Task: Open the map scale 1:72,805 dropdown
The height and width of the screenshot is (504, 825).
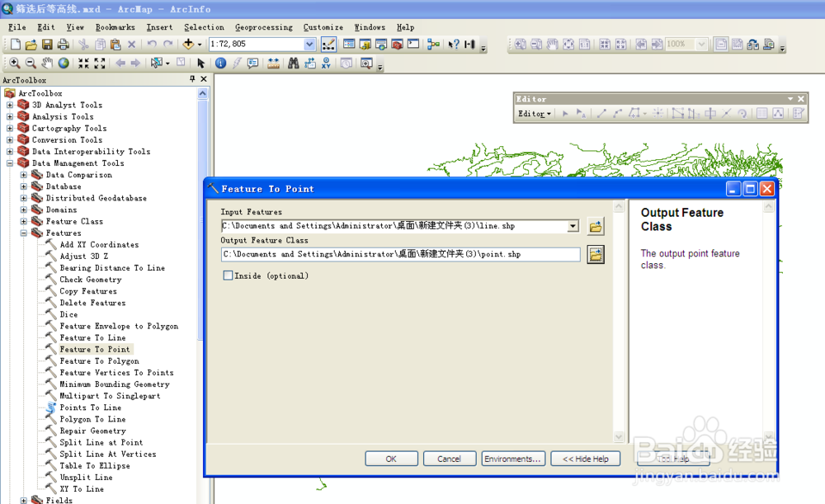Action: (309, 45)
